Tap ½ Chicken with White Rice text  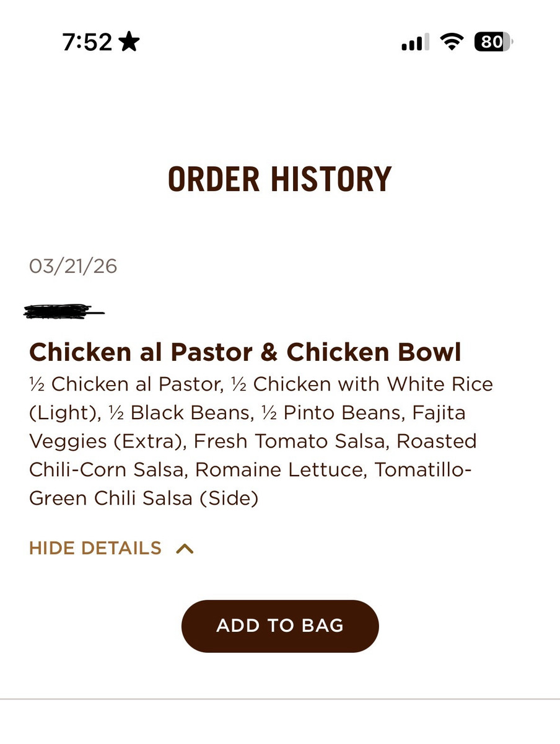tap(362, 384)
